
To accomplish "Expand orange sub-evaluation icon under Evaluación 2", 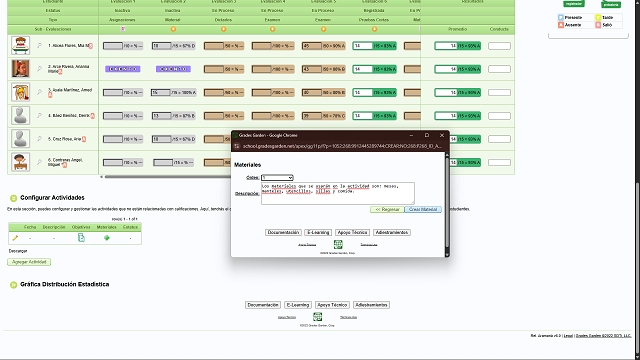I will click(x=173, y=29).
